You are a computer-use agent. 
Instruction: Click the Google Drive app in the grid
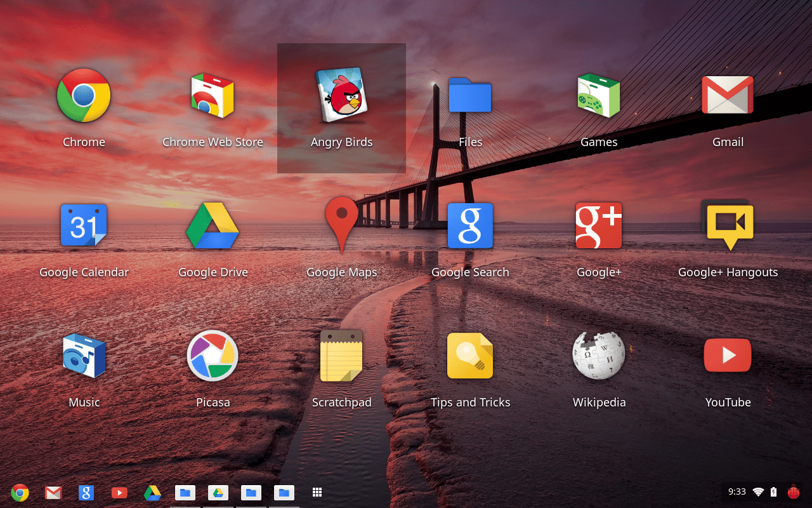[213, 225]
